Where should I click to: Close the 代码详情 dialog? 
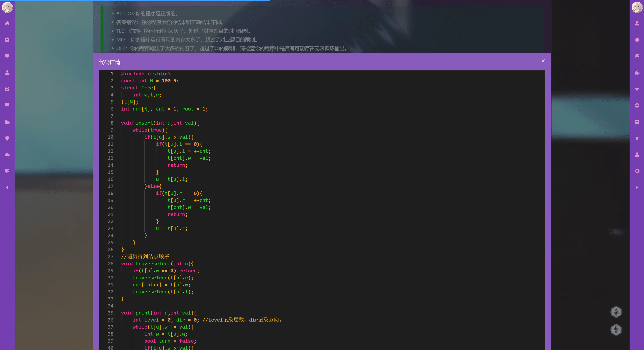click(x=543, y=61)
